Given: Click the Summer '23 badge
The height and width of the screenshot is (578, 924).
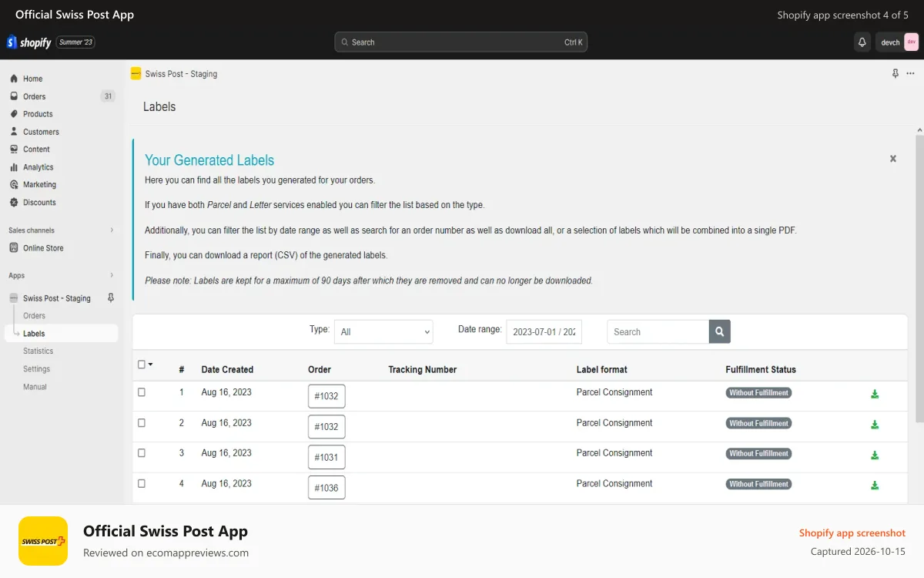Looking at the screenshot, I should click(x=75, y=42).
